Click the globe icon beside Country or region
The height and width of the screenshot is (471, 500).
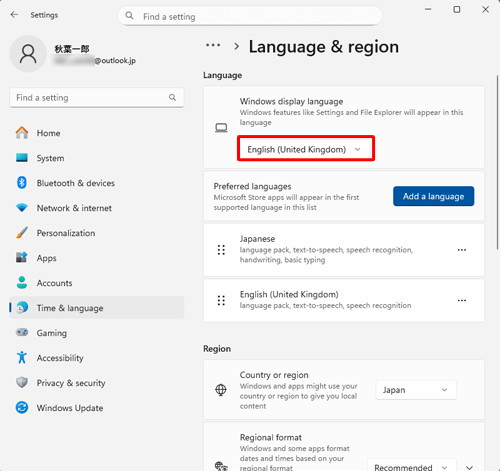221,390
